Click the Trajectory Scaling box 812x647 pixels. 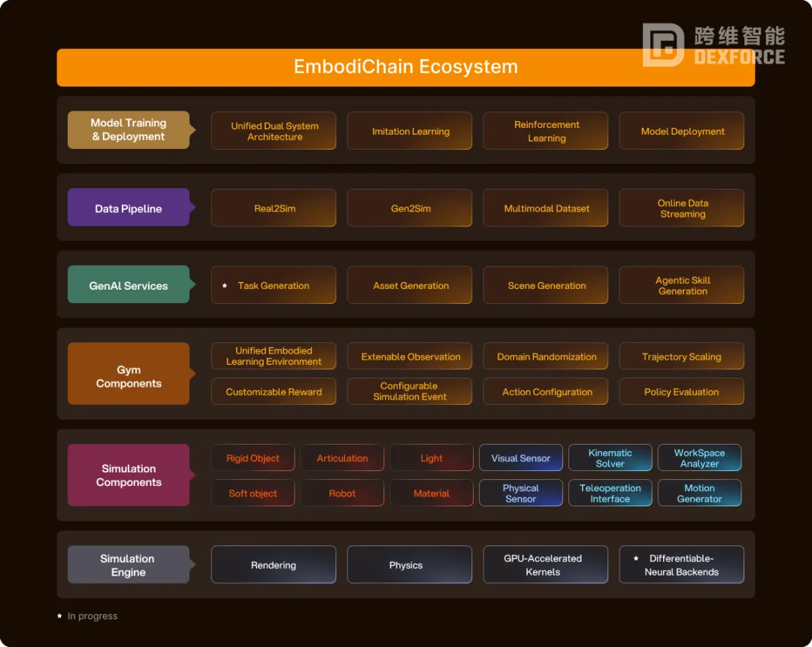pyautogui.click(x=681, y=356)
